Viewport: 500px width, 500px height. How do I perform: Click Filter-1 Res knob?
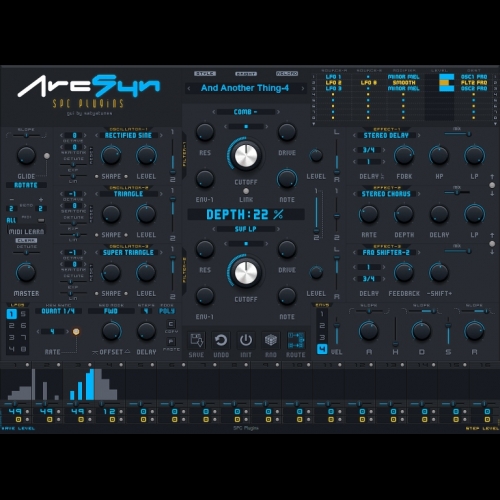click(205, 132)
